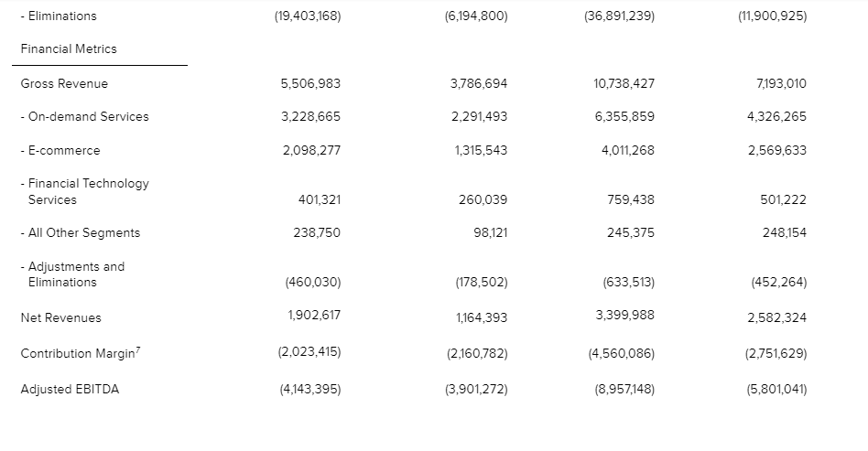This screenshot has width=868, height=451.
Task: Select the Adjusted EBITDA row label
Action: 70,390
